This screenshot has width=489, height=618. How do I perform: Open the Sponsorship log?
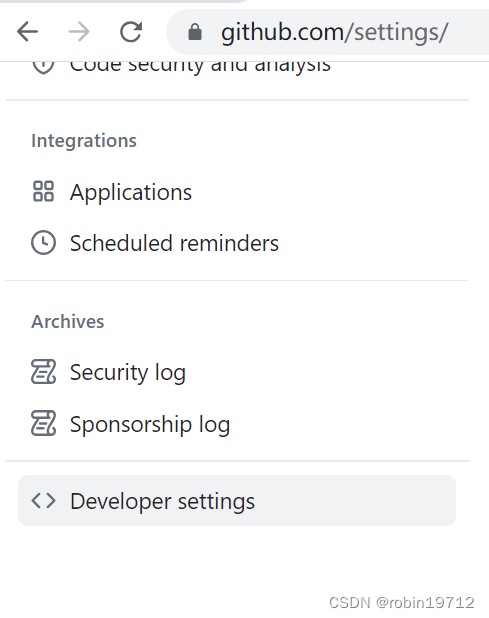(x=150, y=425)
